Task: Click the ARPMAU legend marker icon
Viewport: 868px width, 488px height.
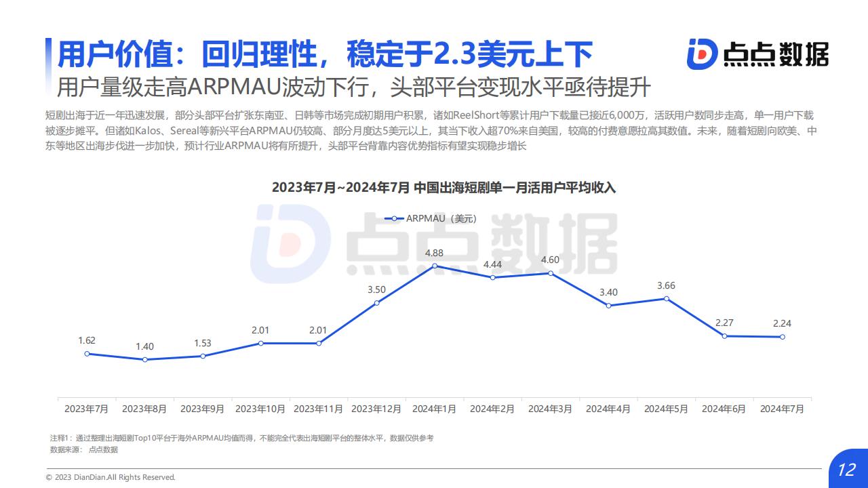Action: 394,218
